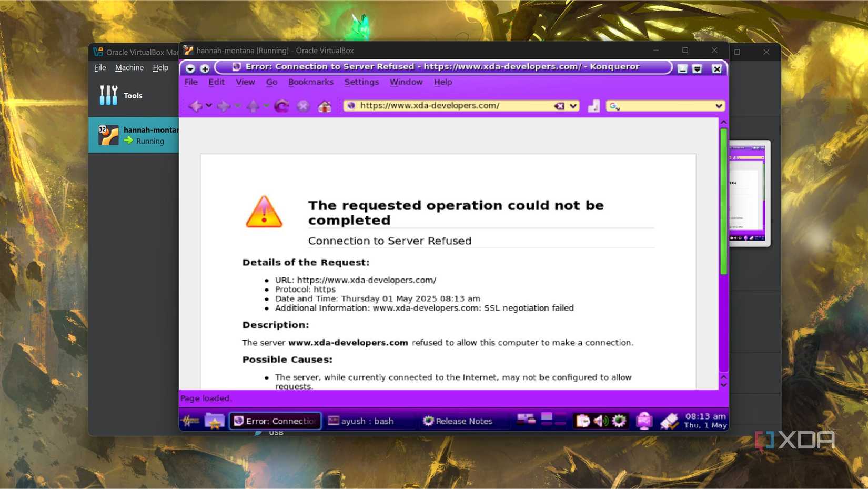868x489 pixels.
Task: Reload the page with the refresh icon
Action: [x=281, y=106]
